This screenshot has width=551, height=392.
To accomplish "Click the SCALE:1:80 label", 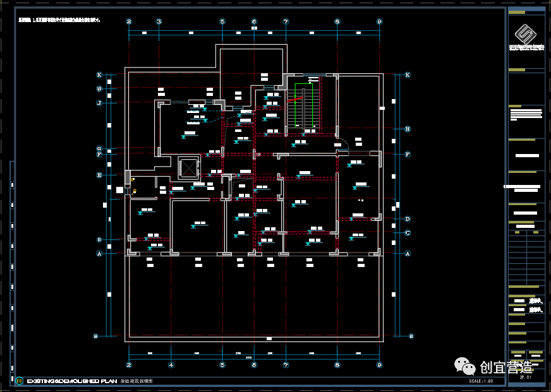I will coord(481,381).
